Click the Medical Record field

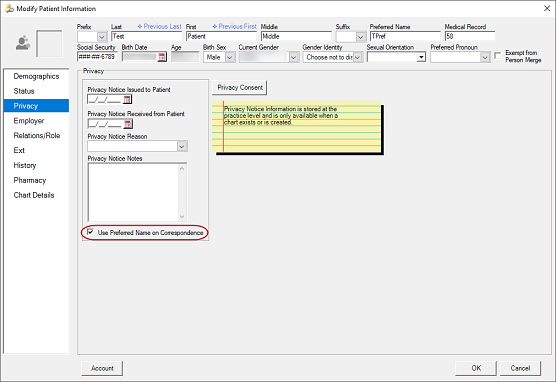(x=470, y=36)
